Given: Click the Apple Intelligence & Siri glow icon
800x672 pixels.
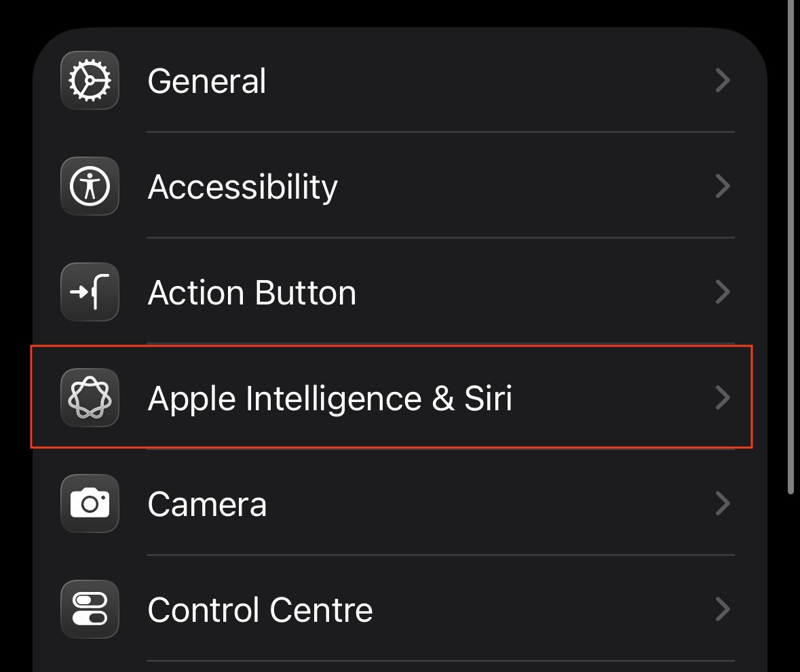Looking at the screenshot, I should pyautogui.click(x=90, y=398).
